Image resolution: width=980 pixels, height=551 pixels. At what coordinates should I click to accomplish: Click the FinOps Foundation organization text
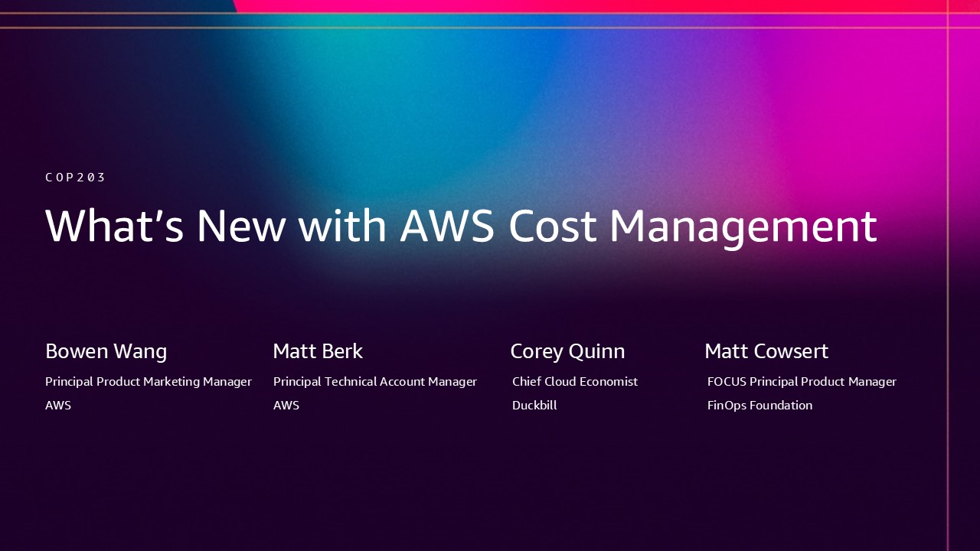[x=759, y=406]
